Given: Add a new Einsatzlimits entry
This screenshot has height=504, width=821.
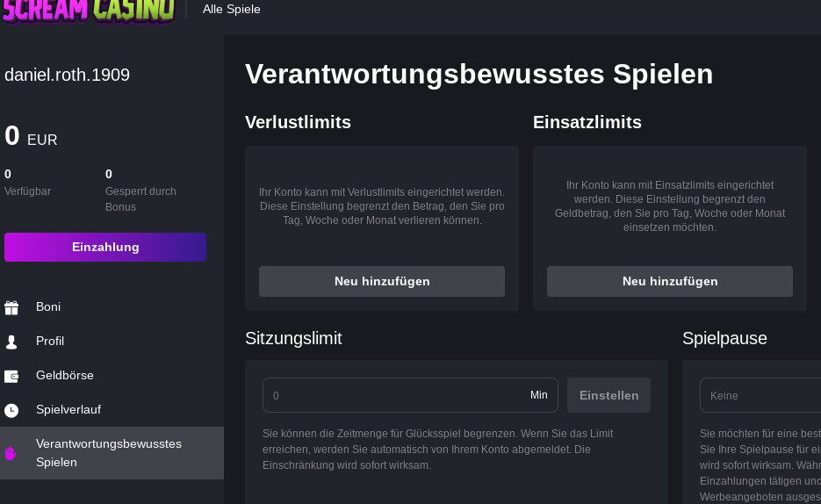Looking at the screenshot, I should 670,282.
